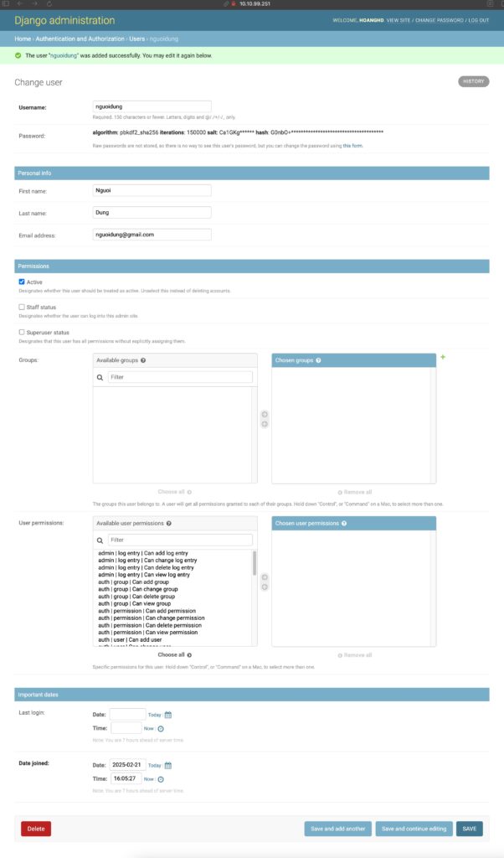Click Now next to Date joined time
504x858 pixels.
[x=149, y=779]
